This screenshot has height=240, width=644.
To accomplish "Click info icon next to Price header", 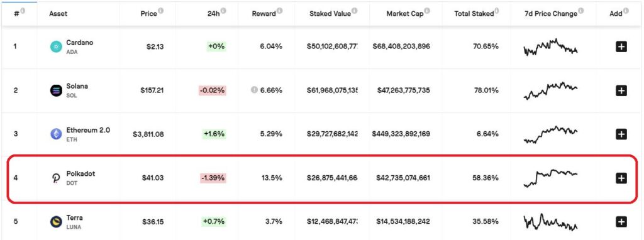I will [160, 11].
